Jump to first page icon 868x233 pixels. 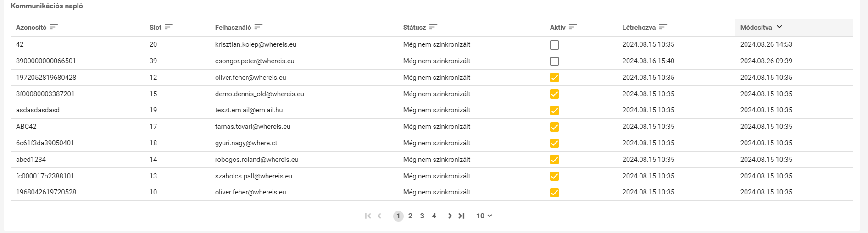(x=368, y=216)
